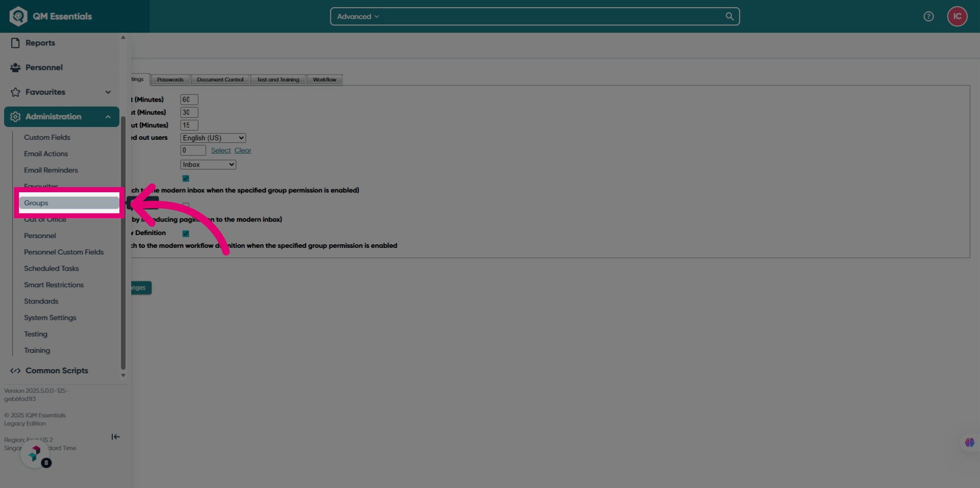Open Personnel Custom Fields item
Image resolution: width=980 pixels, height=488 pixels.
pyautogui.click(x=64, y=252)
